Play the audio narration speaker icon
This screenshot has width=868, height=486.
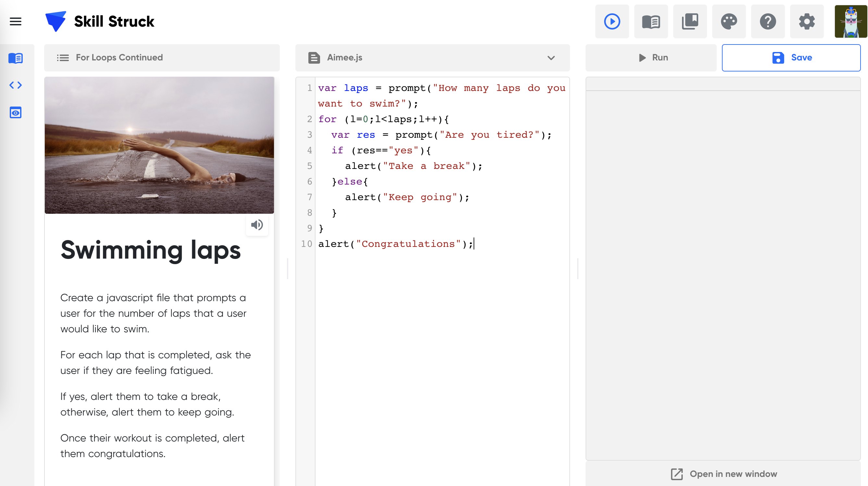click(x=257, y=224)
